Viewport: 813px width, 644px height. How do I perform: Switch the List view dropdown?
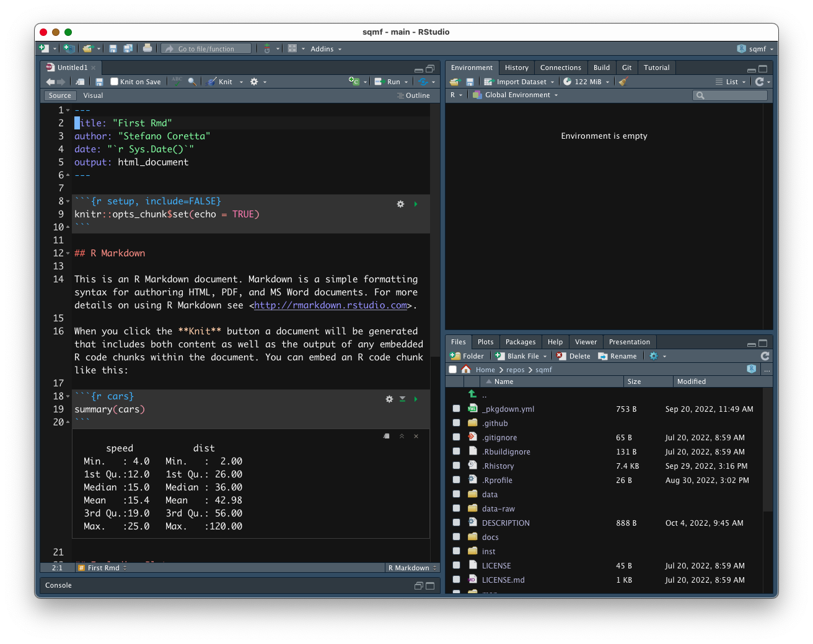pos(731,82)
